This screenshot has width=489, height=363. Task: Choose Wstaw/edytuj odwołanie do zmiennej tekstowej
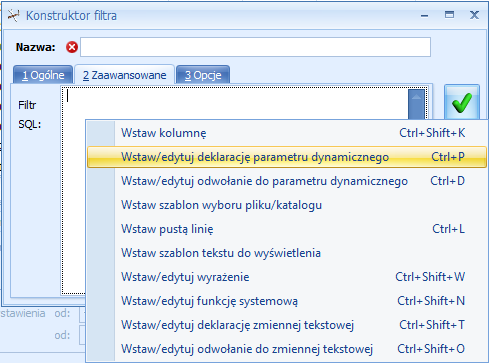click(x=287, y=349)
